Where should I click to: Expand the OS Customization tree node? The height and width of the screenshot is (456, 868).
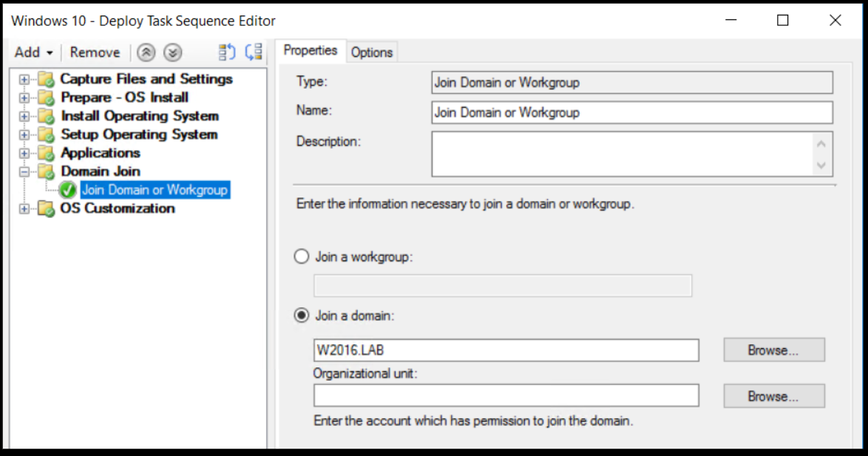coord(23,208)
